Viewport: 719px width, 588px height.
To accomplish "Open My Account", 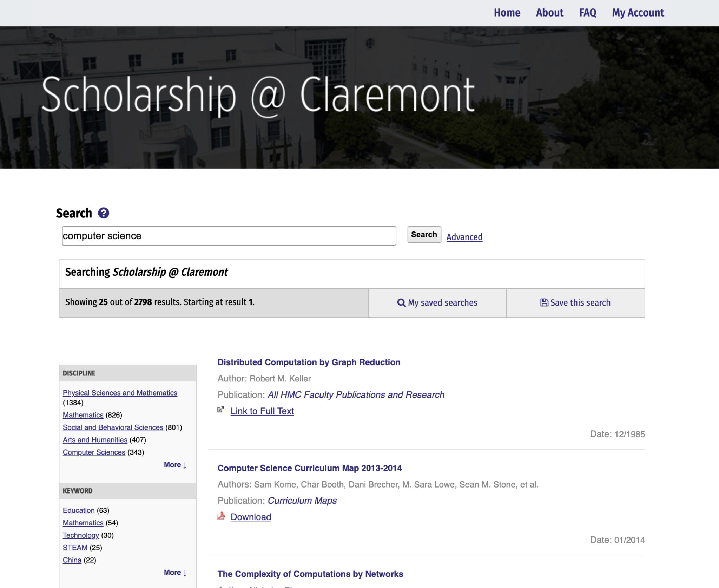I will click(638, 13).
